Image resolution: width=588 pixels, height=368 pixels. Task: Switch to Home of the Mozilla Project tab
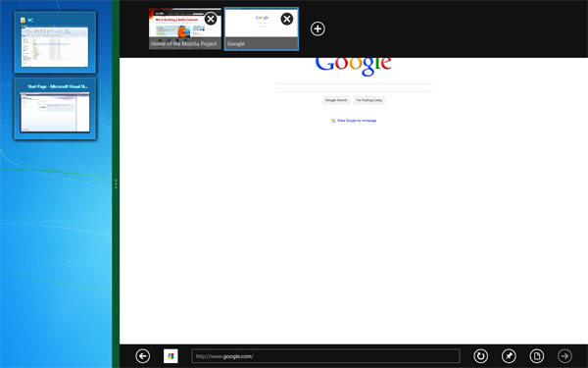[185, 28]
